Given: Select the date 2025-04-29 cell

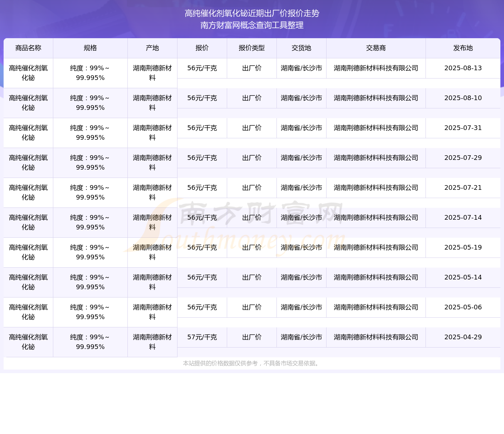Looking at the screenshot, I should [x=463, y=337].
